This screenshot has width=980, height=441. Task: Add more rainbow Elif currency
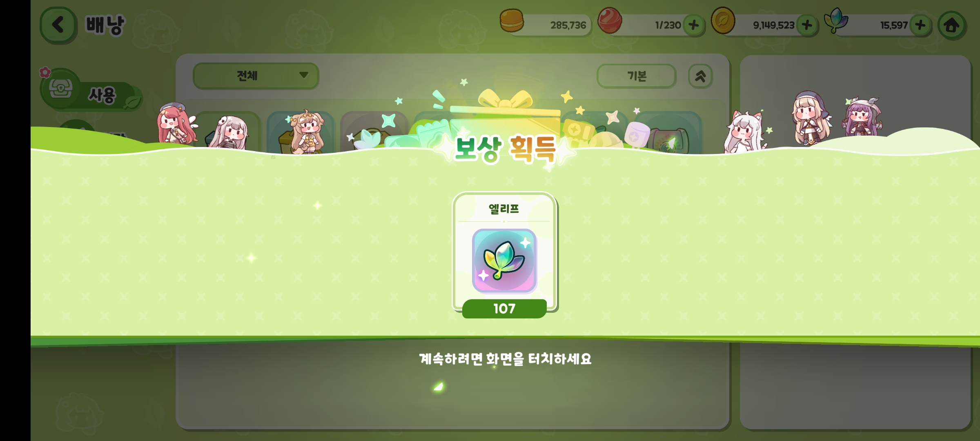(920, 25)
